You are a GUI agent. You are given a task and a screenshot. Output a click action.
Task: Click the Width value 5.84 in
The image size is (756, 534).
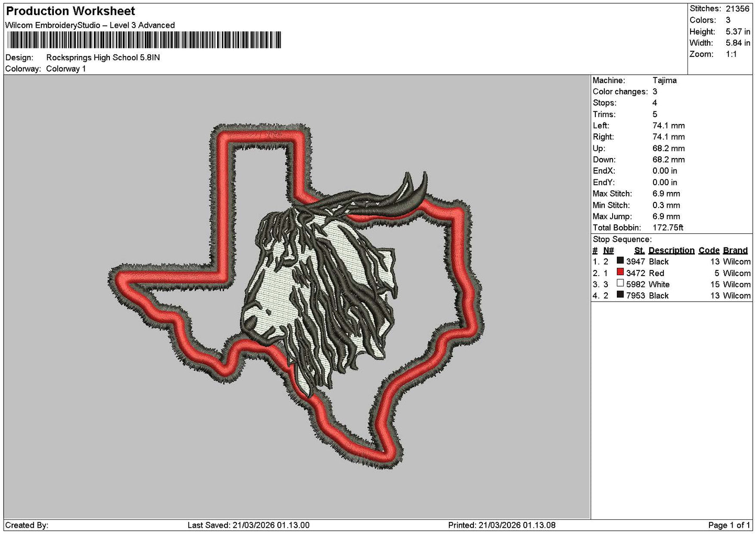(x=738, y=43)
